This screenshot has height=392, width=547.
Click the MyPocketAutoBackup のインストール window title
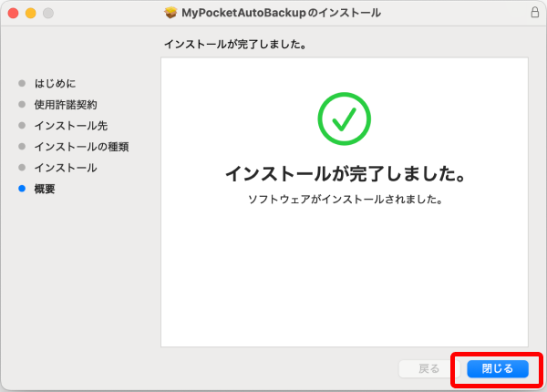click(281, 13)
